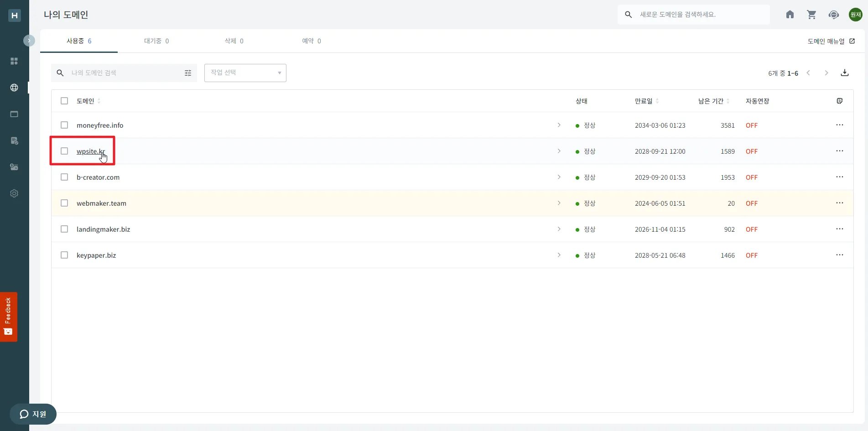Select all domains checkbox
Image resolution: width=868 pixels, height=431 pixels.
64,101
